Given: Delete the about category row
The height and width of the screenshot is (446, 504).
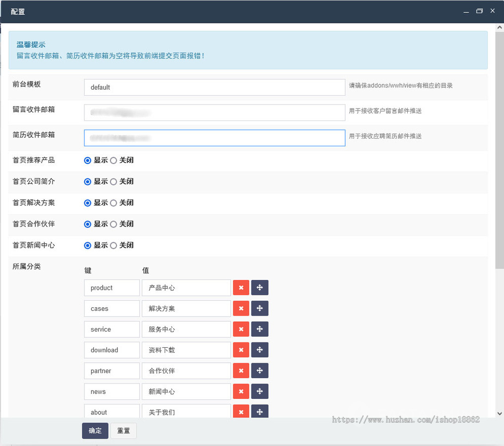Looking at the screenshot, I should (241, 412).
